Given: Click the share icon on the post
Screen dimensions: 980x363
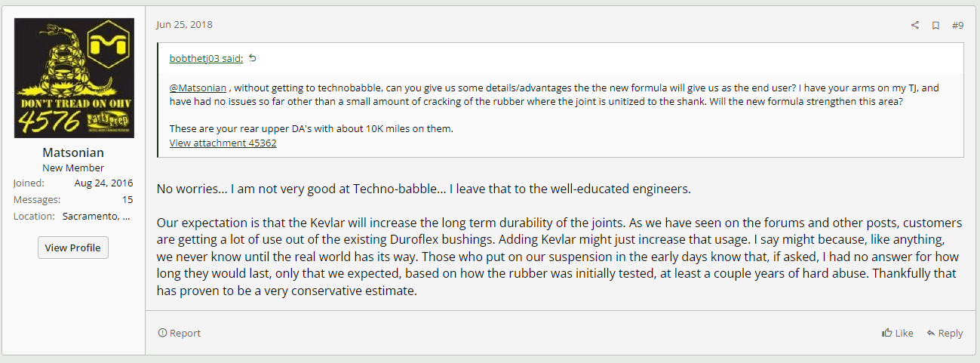Looking at the screenshot, I should (914, 25).
